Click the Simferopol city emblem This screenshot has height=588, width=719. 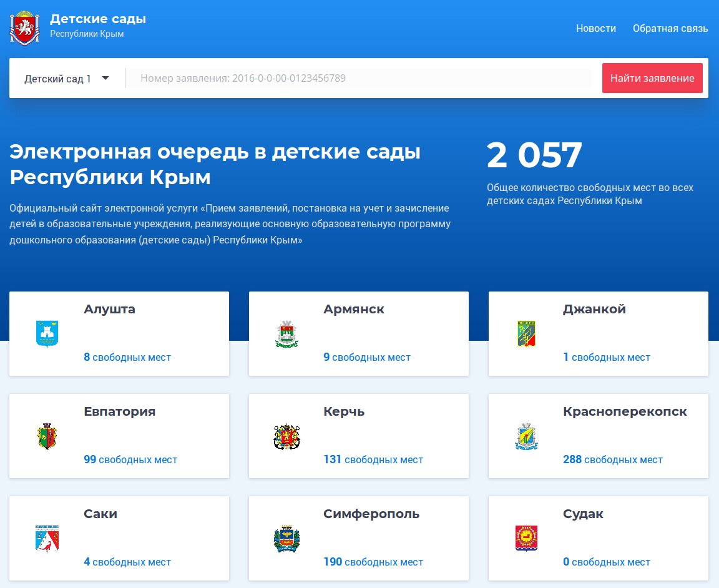tap(286, 538)
